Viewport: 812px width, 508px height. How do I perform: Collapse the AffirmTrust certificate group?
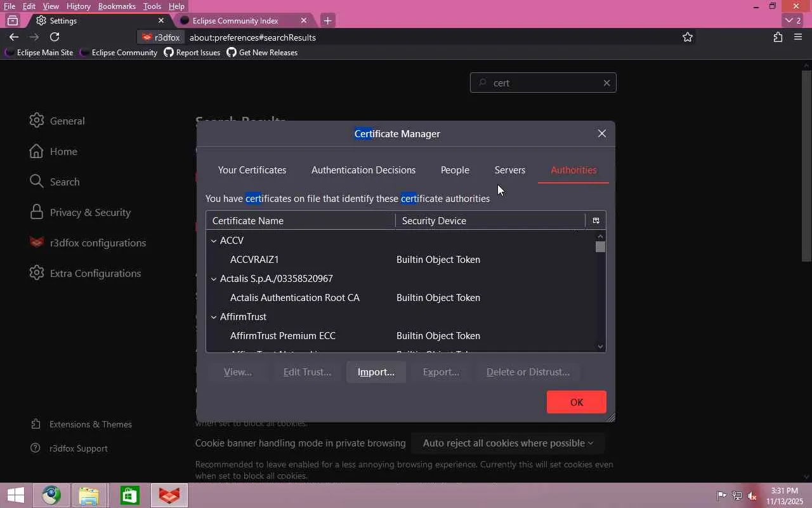pos(214,317)
